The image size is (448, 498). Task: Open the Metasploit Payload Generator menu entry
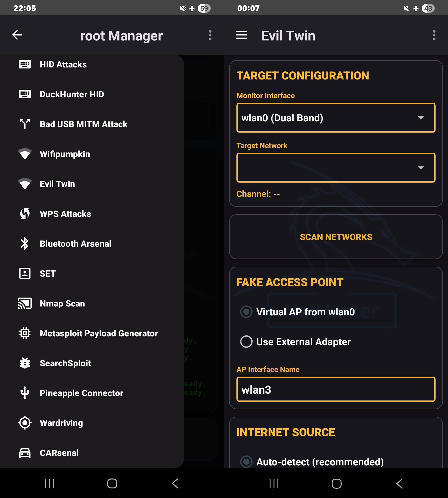tap(92, 333)
